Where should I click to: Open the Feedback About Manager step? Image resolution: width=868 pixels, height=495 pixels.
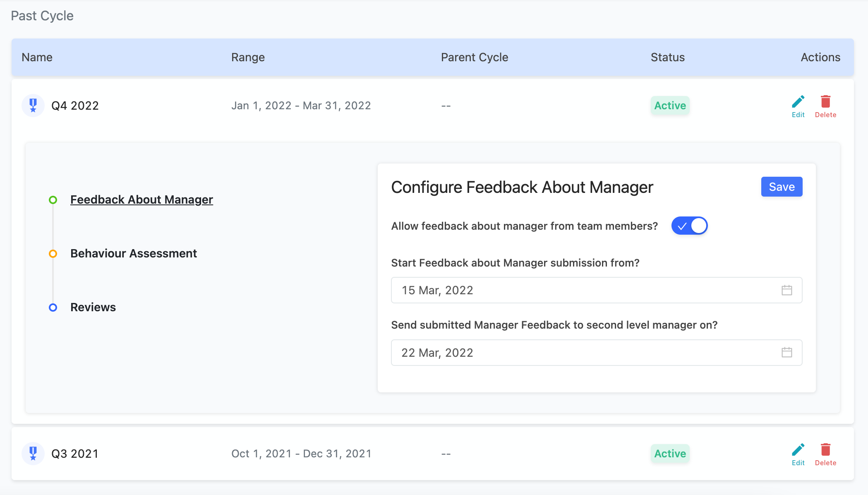point(141,199)
